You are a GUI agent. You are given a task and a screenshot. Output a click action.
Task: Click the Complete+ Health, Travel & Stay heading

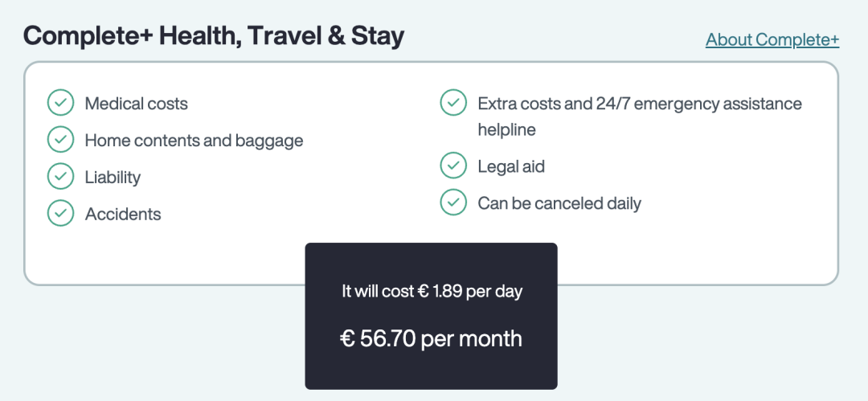click(x=214, y=36)
